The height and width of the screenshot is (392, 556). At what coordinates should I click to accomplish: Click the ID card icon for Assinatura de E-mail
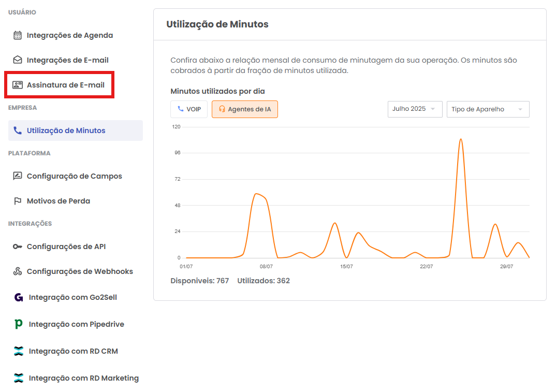click(x=18, y=85)
